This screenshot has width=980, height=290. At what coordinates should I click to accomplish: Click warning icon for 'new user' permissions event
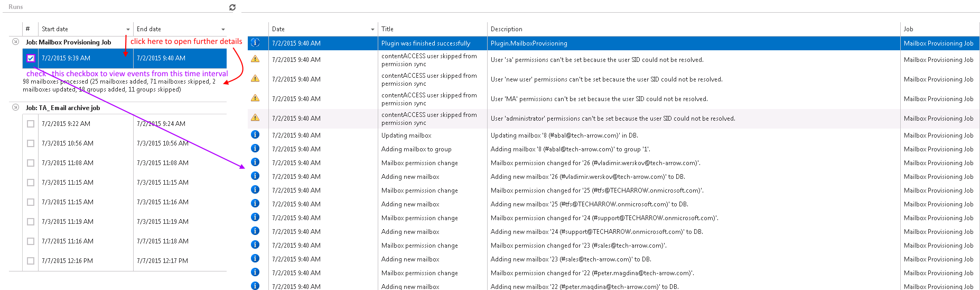tap(255, 79)
